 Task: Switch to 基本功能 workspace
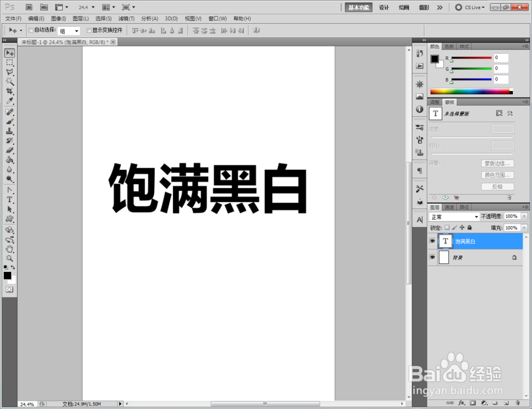pyautogui.click(x=359, y=7)
